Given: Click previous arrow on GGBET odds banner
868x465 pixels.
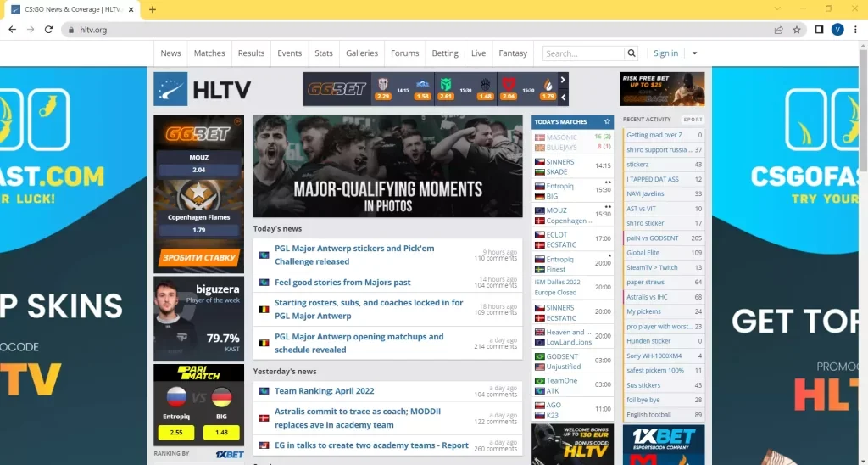Looking at the screenshot, I should pyautogui.click(x=563, y=98).
